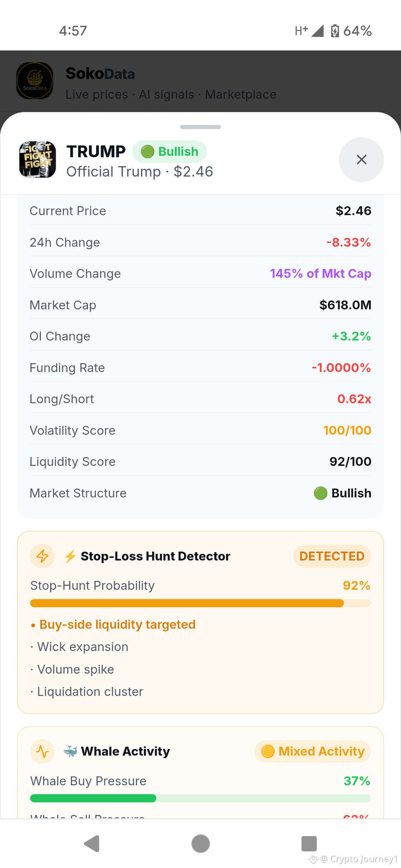Tap the Android back navigation button
401x868 pixels.
pos(92,844)
